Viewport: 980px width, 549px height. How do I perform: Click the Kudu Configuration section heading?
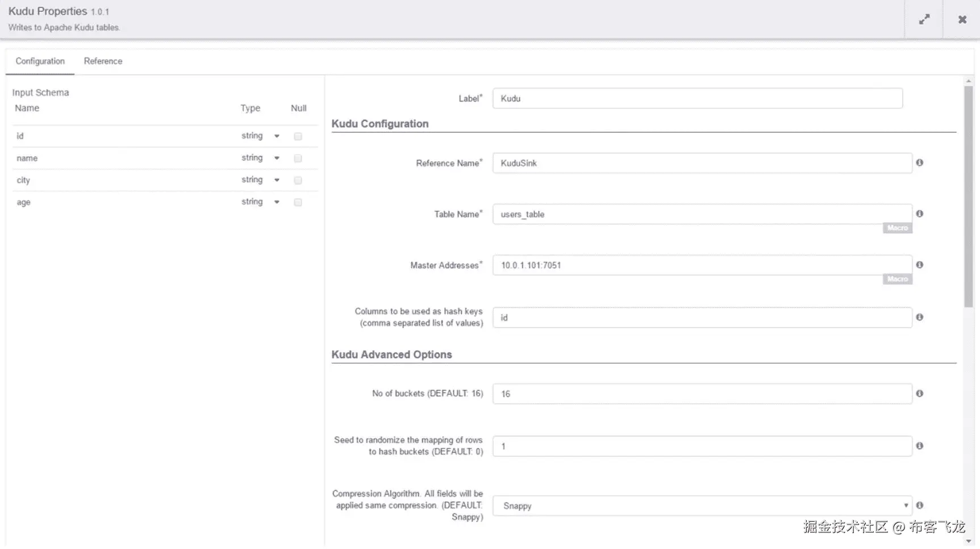(x=380, y=124)
